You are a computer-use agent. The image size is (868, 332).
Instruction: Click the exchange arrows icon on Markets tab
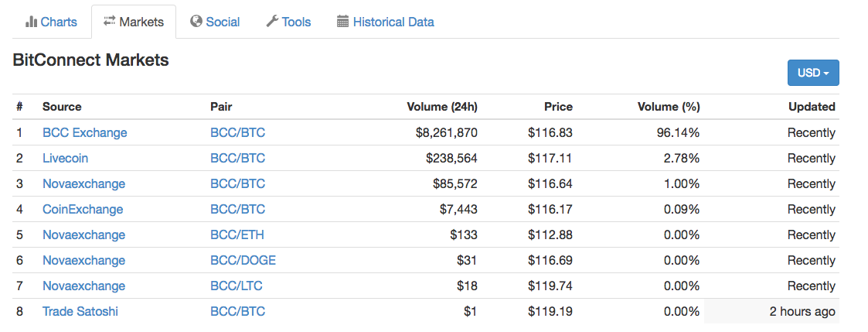[x=110, y=21]
